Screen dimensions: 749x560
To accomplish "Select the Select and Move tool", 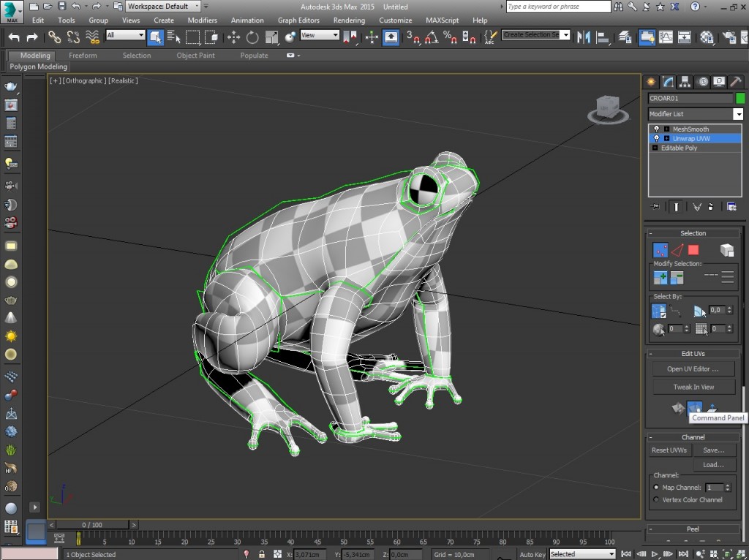I will pyautogui.click(x=233, y=37).
